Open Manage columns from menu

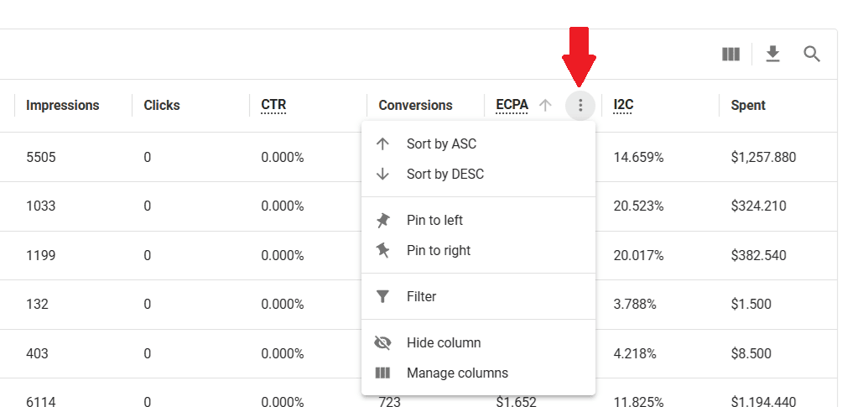(457, 373)
